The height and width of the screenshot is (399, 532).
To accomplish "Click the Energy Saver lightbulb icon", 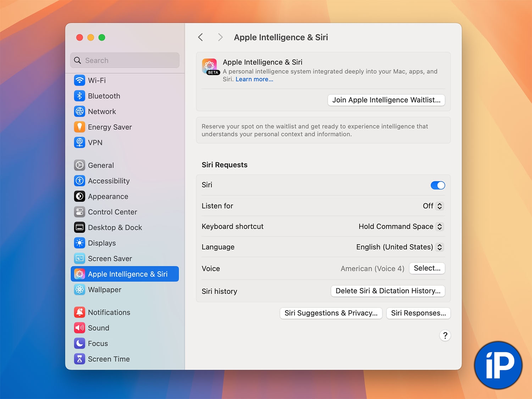I will click(x=79, y=127).
